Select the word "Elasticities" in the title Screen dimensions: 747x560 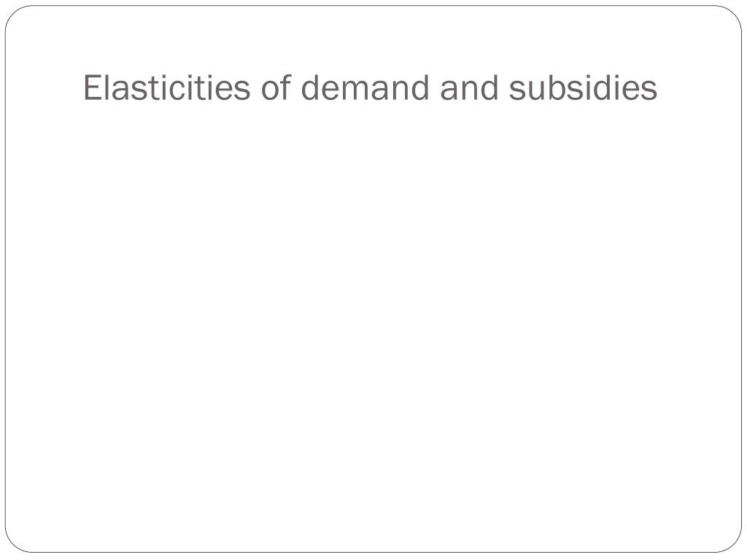click(x=167, y=88)
